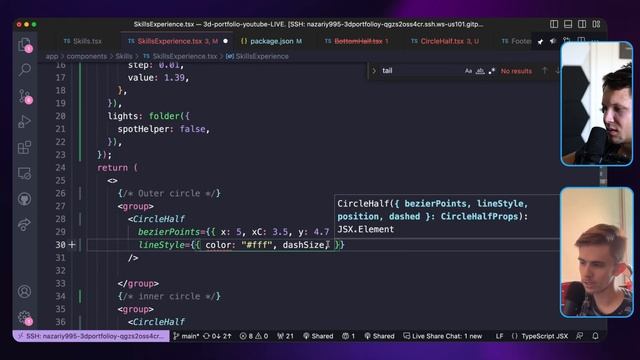
Task: Open the Accounts menu icon
Action: tap(24, 291)
